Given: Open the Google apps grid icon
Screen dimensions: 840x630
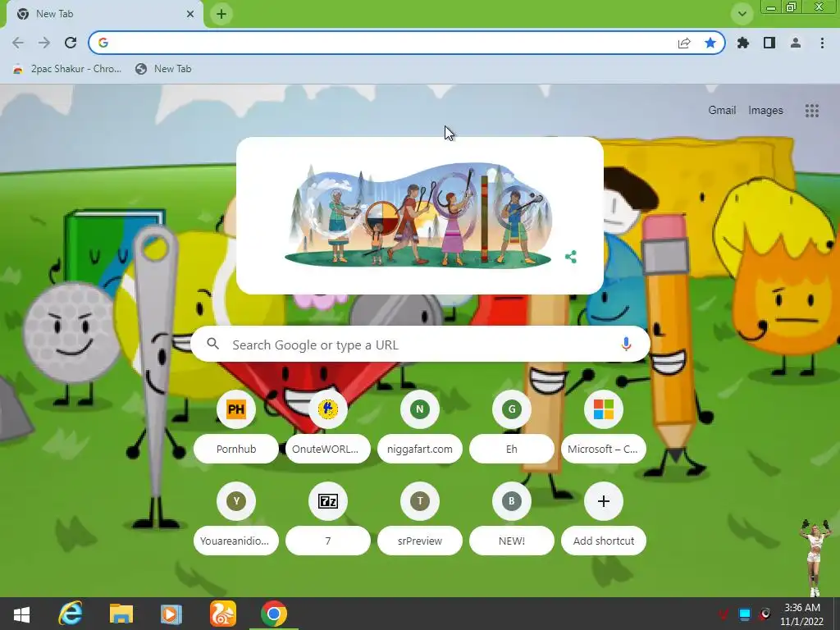Looking at the screenshot, I should click(811, 111).
